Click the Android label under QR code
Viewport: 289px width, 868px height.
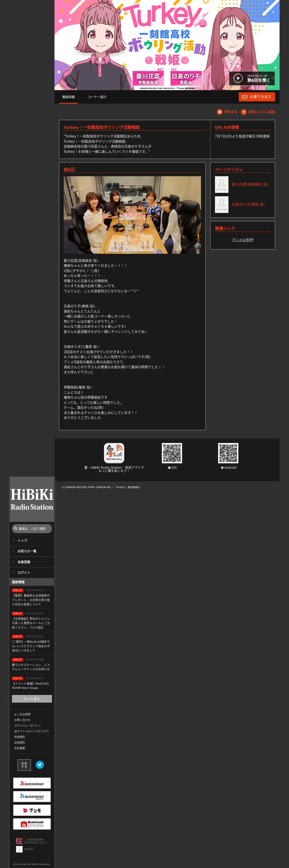228,468
